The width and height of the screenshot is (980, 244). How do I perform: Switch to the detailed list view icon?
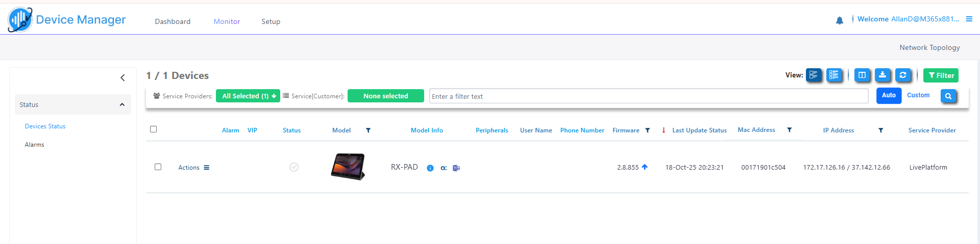point(834,75)
